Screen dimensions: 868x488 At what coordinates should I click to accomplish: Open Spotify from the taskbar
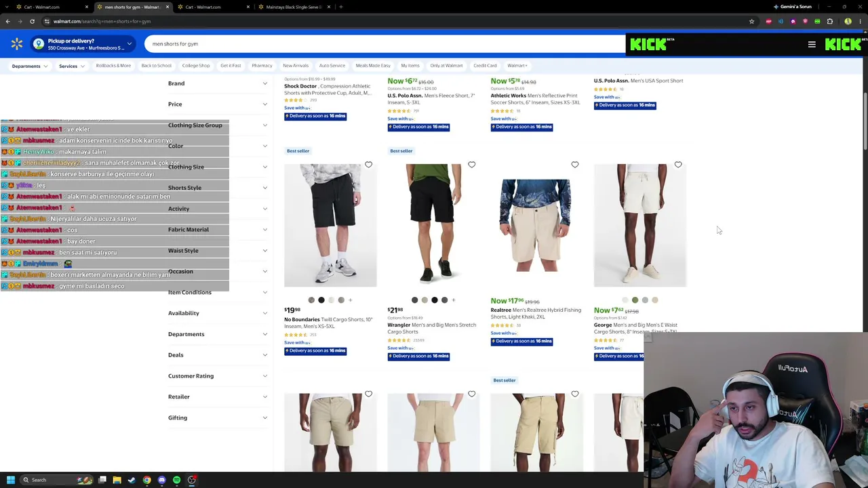pyautogui.click(x=176, y=480)
